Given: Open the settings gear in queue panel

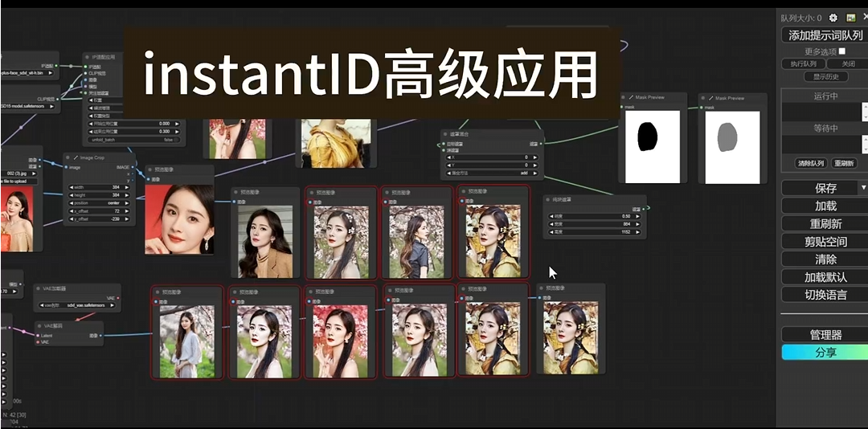Looking at the screenshot, I should coord(833,18).
